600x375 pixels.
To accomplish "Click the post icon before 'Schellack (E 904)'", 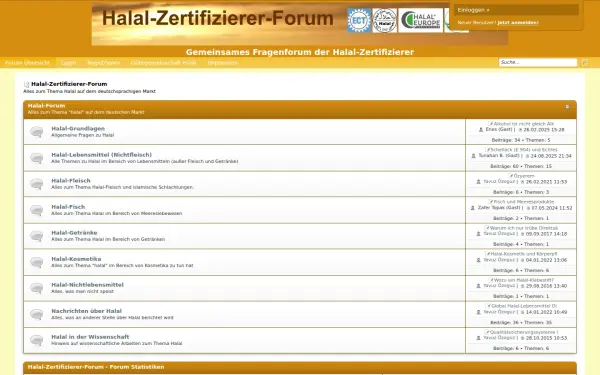I will point(488,150).
